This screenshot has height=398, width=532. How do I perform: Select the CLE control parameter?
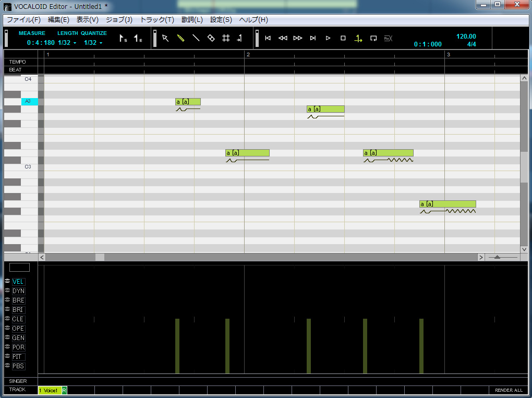(18, 319)
